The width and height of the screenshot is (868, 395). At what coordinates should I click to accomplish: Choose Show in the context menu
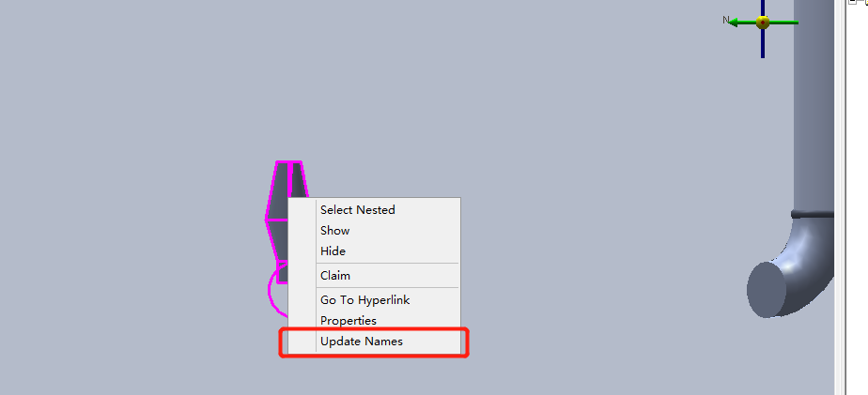(x=335, y=230)
